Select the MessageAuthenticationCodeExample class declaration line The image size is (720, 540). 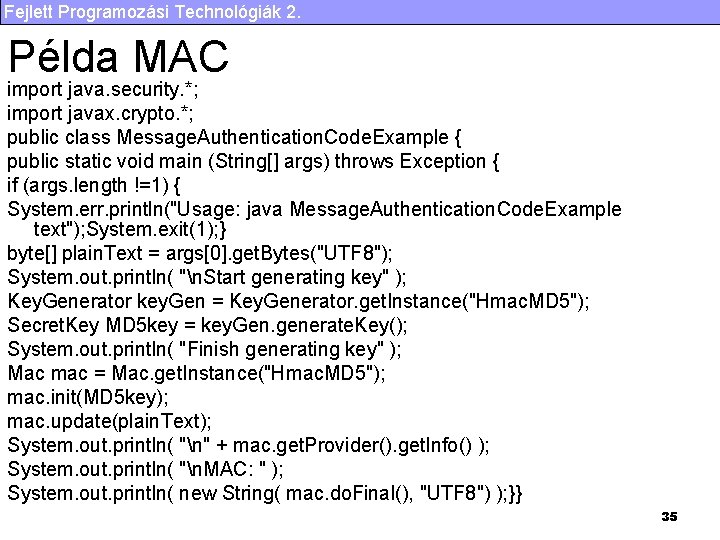(234, 138)
